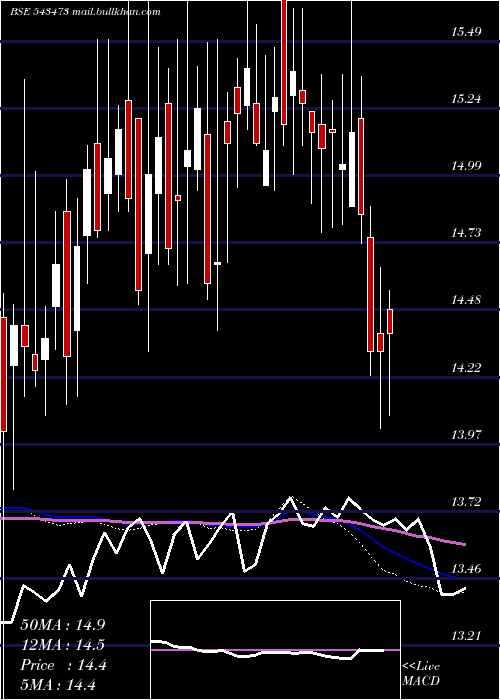The height and width of the screenshot is (700, 500).
Task: Click the 15.24 price axis label
Action: click(466, 99)
